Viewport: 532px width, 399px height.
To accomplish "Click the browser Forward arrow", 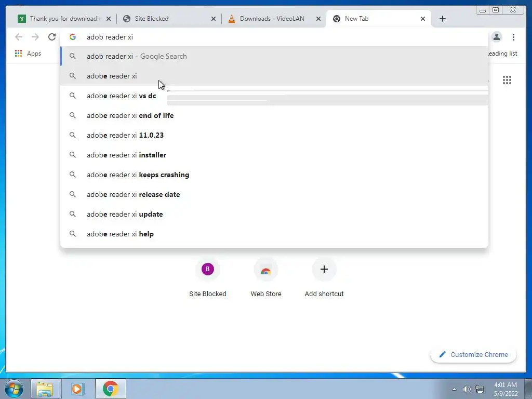I will point(35,37).
